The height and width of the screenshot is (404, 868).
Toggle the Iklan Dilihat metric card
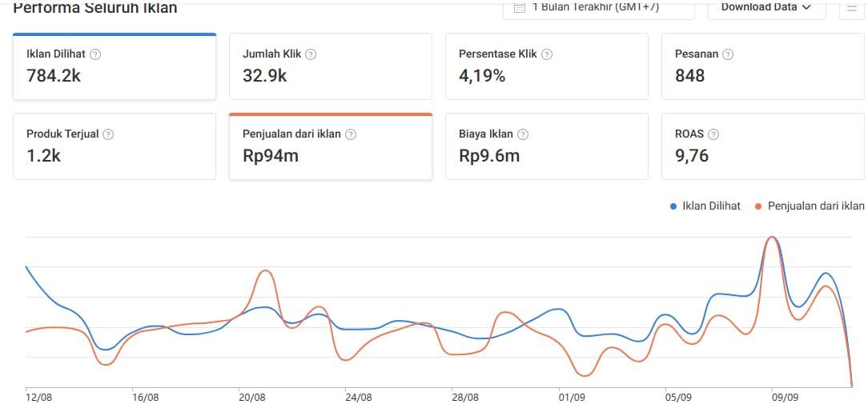(114, 67)
